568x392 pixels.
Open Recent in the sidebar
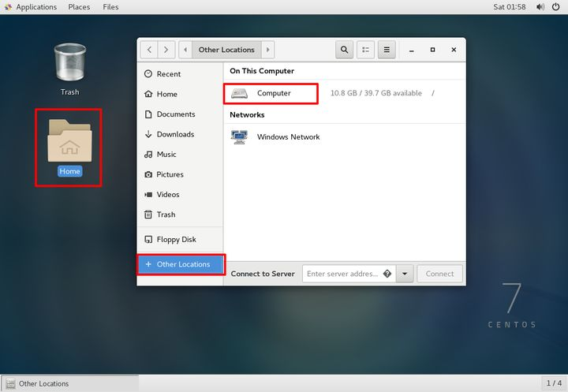tap(168, 74)
